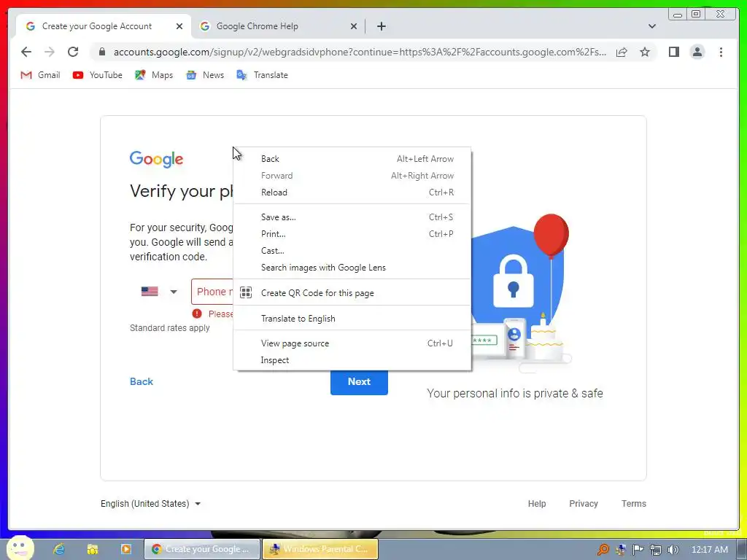Click the browser forward arrow button
This screenshot has width=747, height=560.
point(50,52)
